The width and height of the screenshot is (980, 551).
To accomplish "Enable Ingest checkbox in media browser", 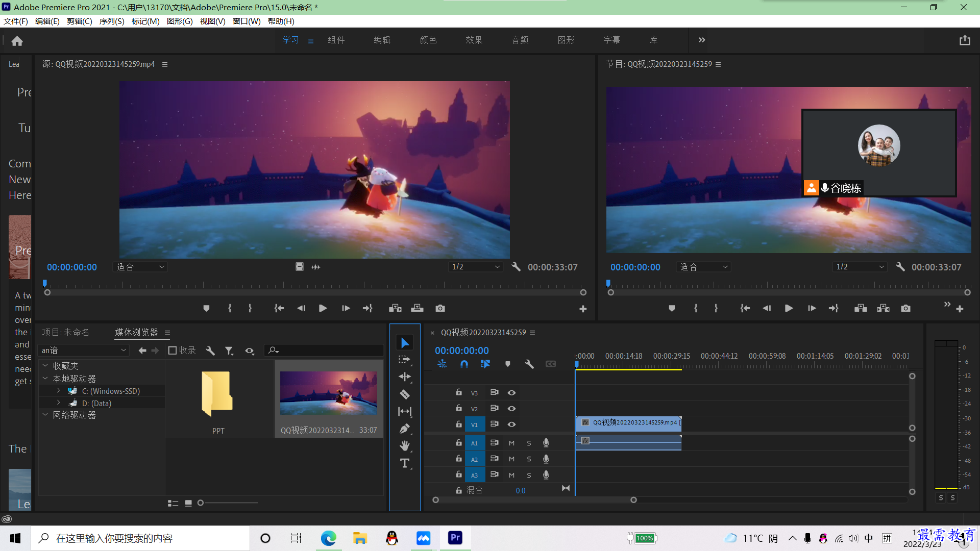I will (x=172, y=350).
